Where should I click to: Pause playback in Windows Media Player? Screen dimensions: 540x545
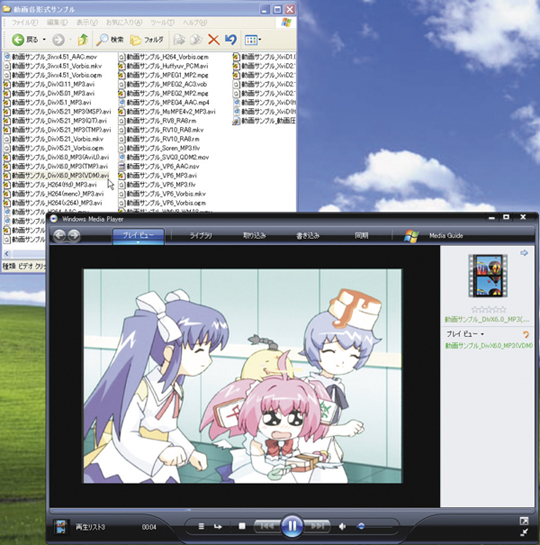tap(291, 526)
